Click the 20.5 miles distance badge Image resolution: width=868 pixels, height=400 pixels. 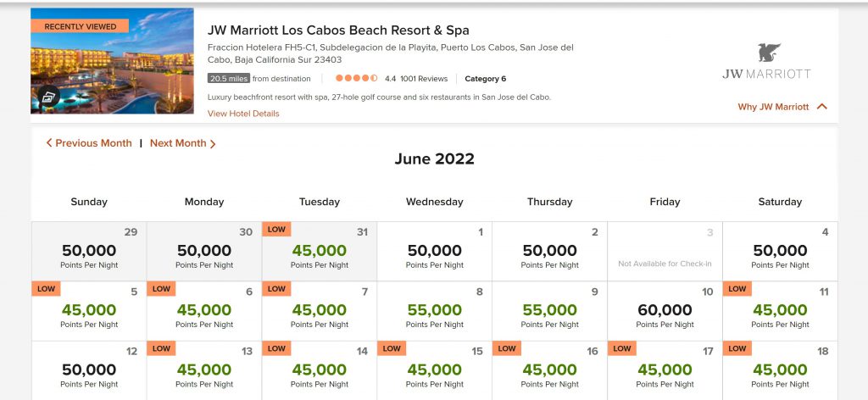(x=229, y=79)
